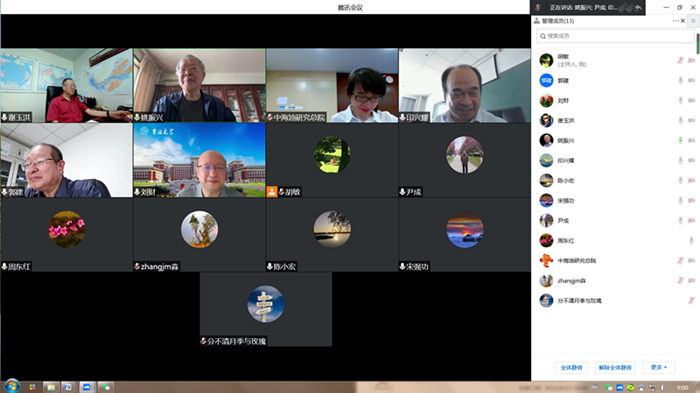
Task: Click muted mic icon in speaking bar
Action: (538, 7)
